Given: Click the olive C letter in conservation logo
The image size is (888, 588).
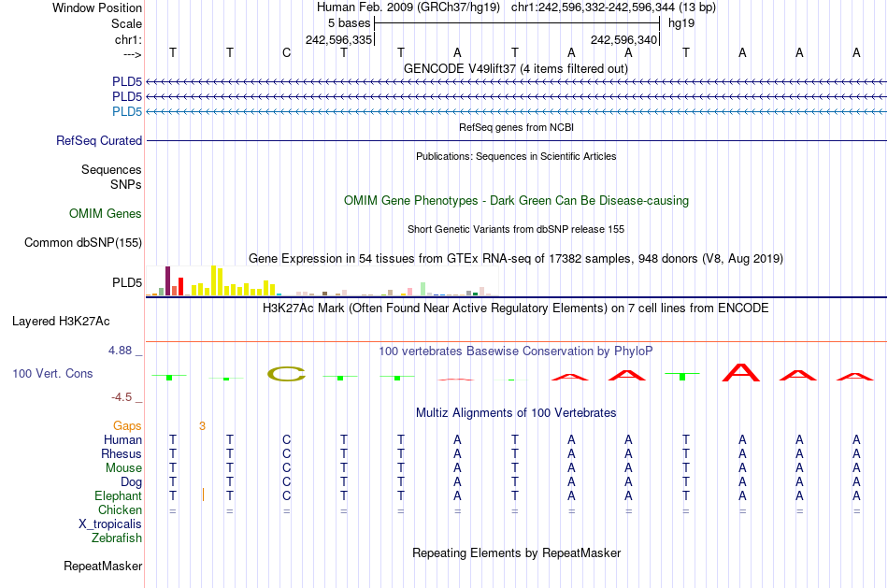Looking at the screenshot, I should coord(287,374).
